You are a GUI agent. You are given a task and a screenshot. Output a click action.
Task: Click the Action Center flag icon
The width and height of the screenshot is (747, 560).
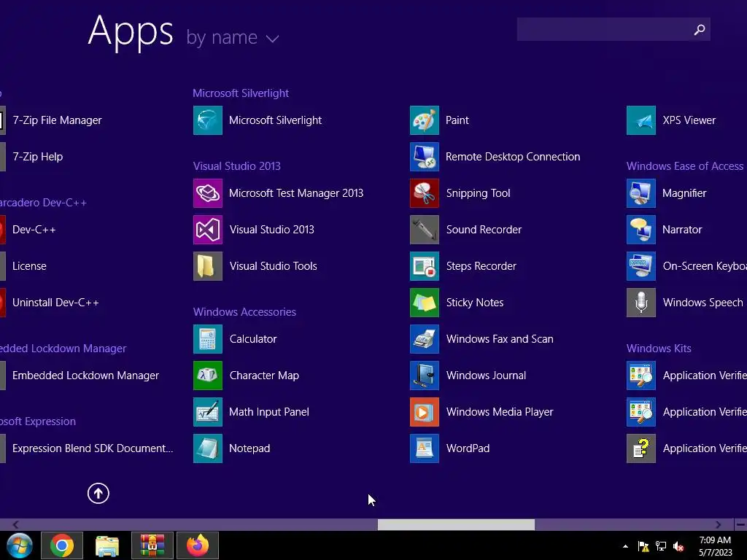[x=643, y=546]
